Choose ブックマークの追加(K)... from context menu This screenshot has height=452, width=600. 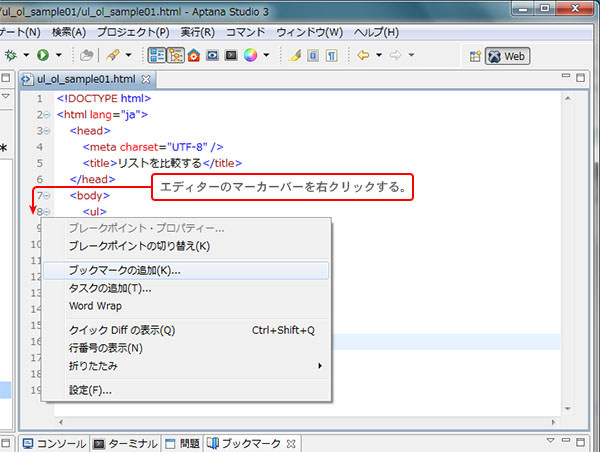coord(186,271)
